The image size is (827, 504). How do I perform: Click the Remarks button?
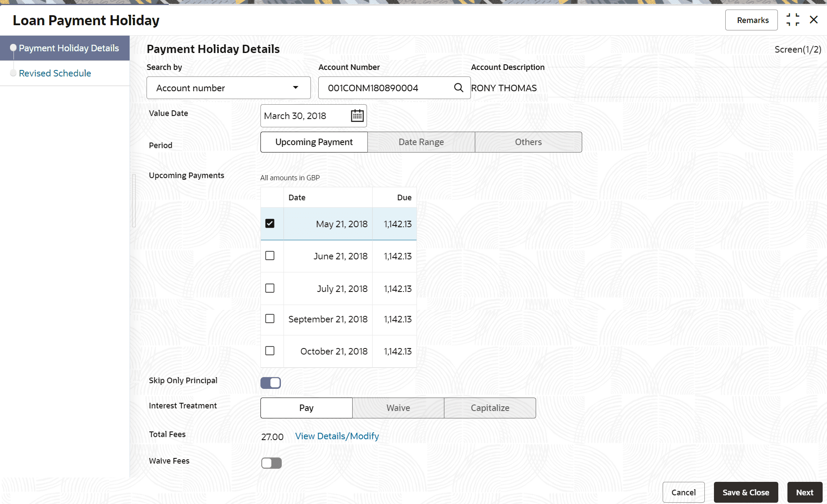pyautogui.click(x=752, y=20)
